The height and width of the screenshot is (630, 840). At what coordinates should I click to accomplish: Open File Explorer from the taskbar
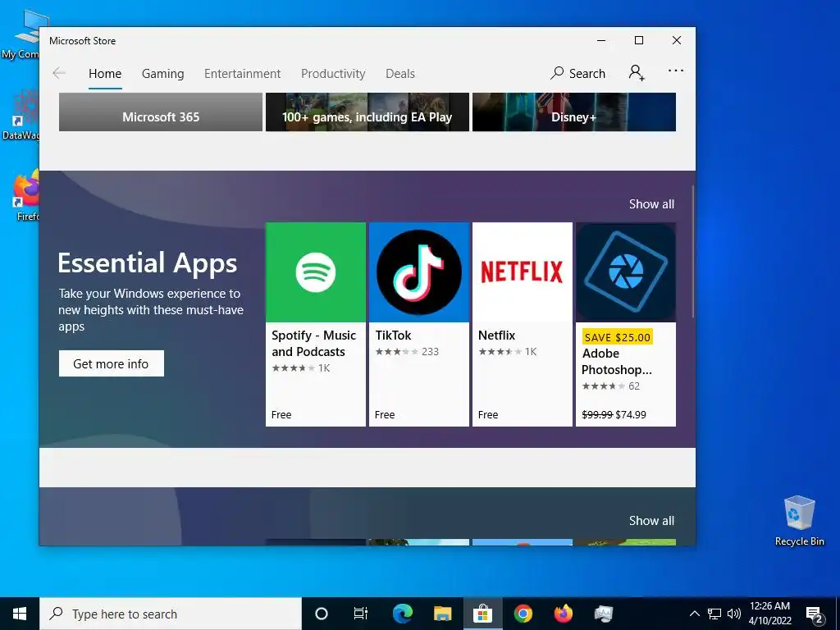[442, 614]
